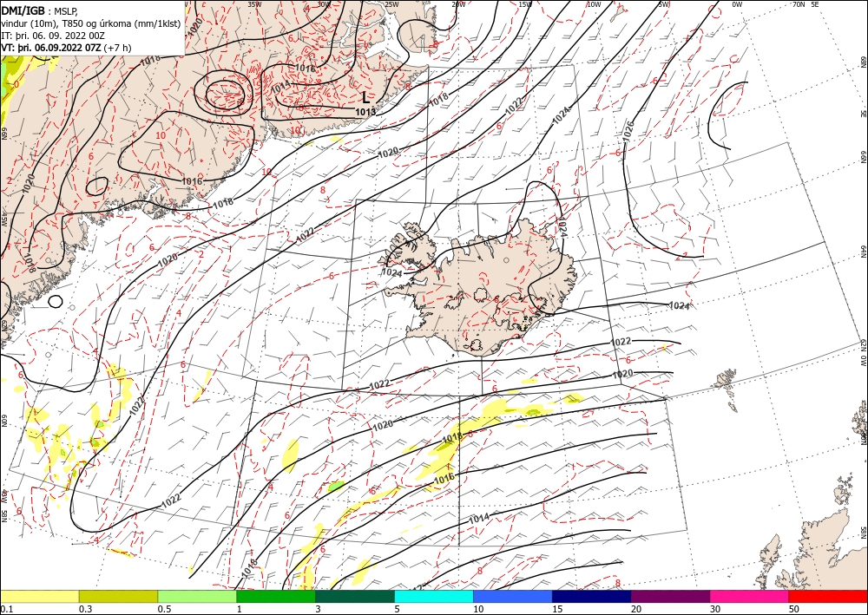Select the dark green 3 mm legend swatch
The height and width of the screenshot is (615, 868).
tap(355, 596)
